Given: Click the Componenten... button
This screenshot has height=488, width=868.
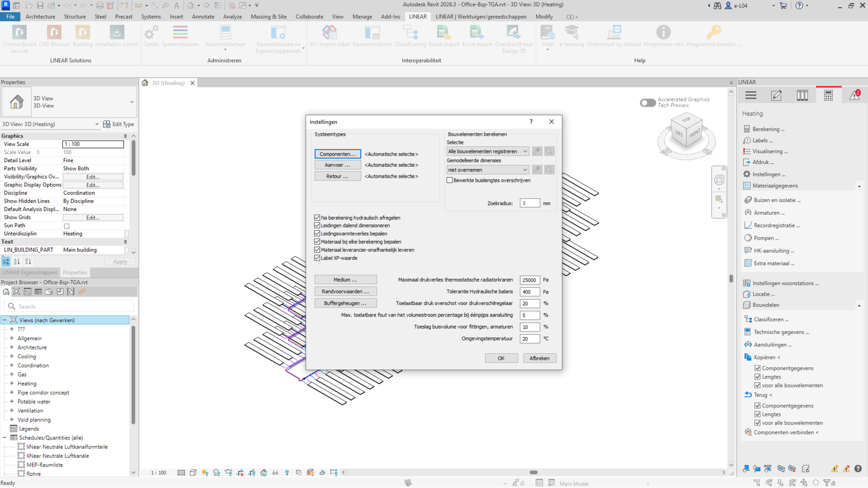Looking at the screenshot, I should point(337,154).
